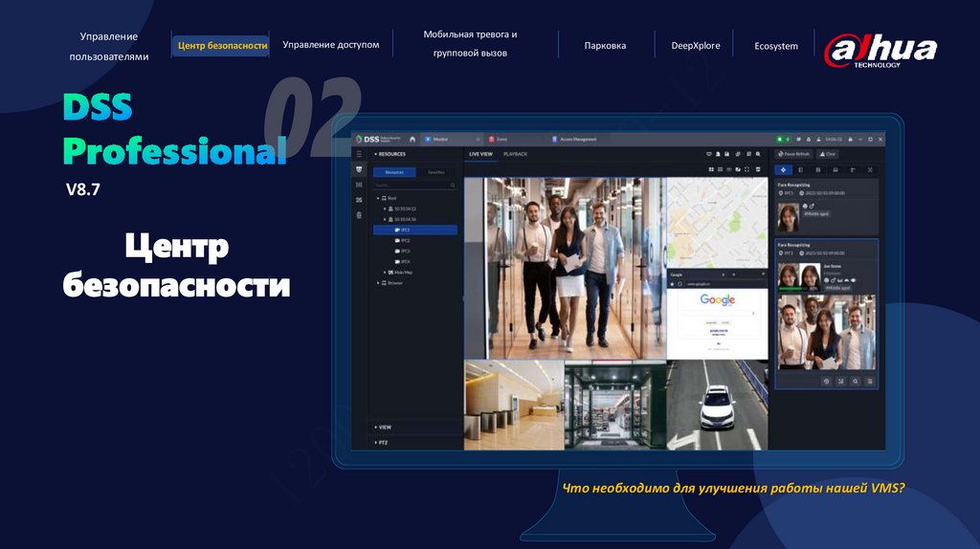Collapse the RESOURCES section

(x=375, y=154)
